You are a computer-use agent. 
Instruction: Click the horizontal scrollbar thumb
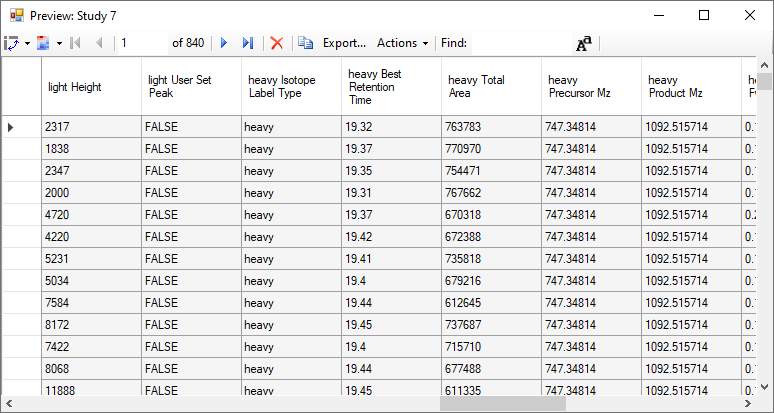coord(503,404)
